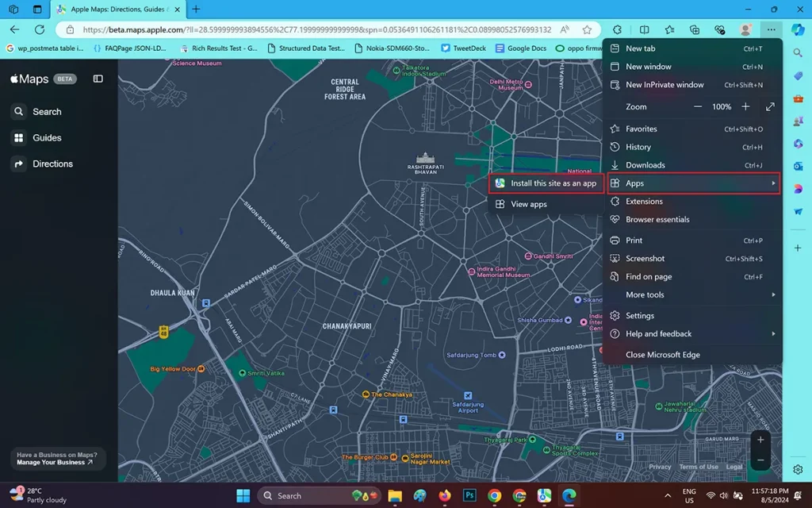The image size is (812, 508).
Task: Open the Google Docs bookmark
Action: click(520, 48)
